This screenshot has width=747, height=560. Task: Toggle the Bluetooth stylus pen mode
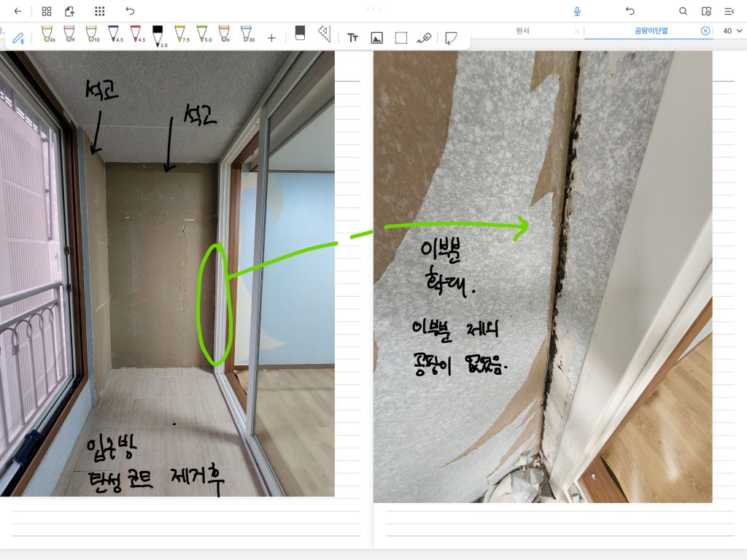point(18,37)
